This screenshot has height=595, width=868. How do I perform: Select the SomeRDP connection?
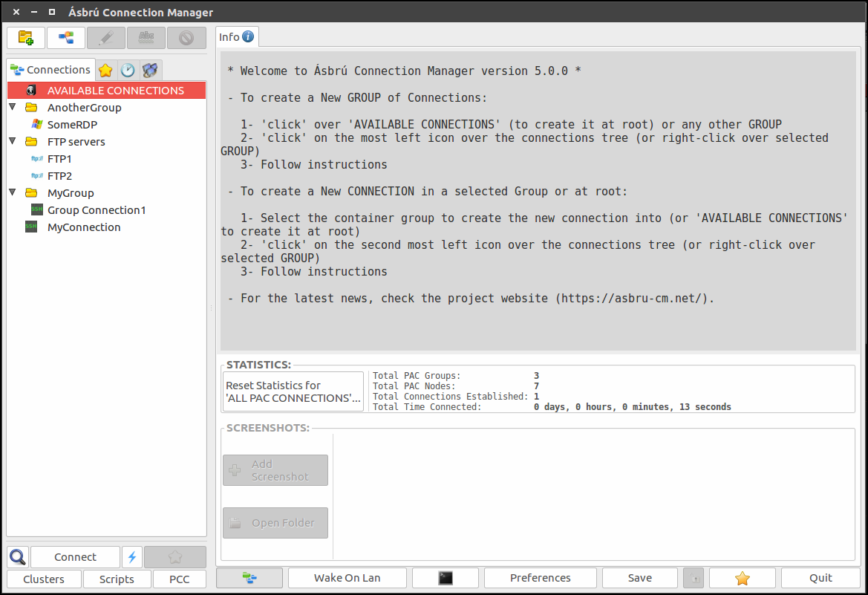point(72,125)
